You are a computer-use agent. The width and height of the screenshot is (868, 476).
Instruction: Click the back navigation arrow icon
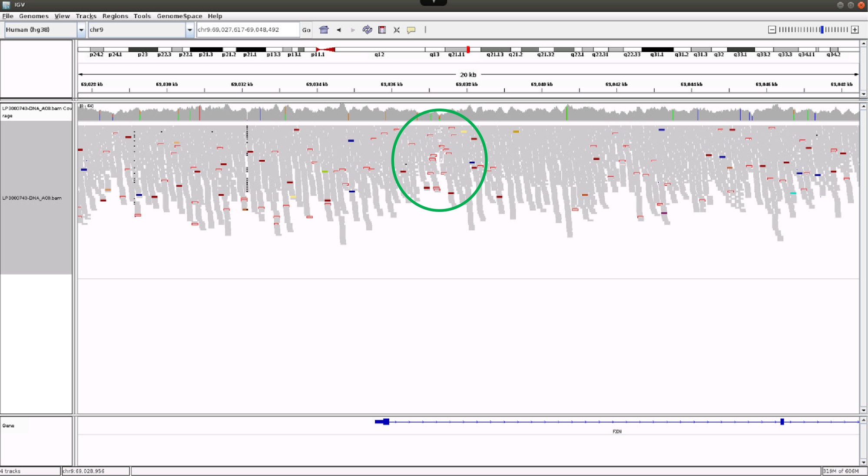tap(339, 30)
